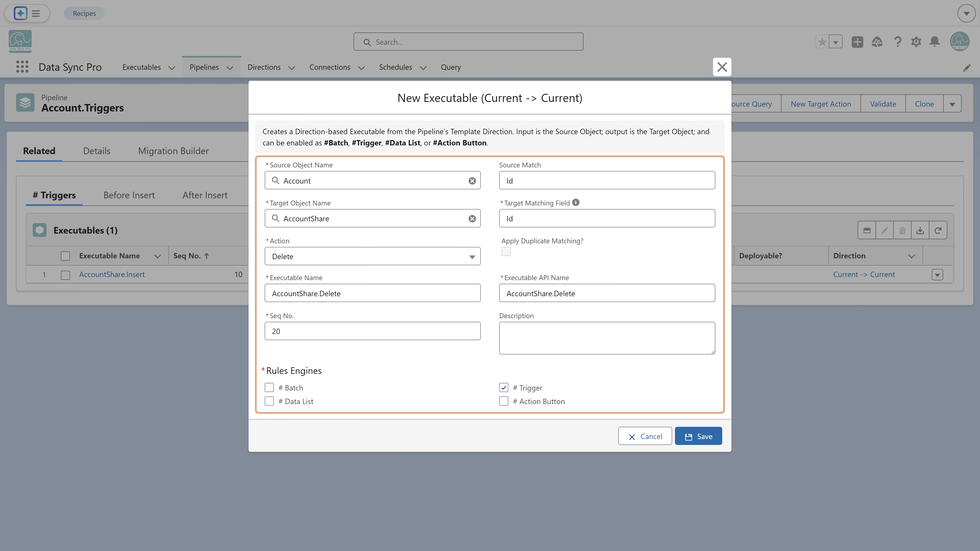Tick the AccountShare.Insert row checkbox
Screen dimensions: 980x551
point(65,275)
